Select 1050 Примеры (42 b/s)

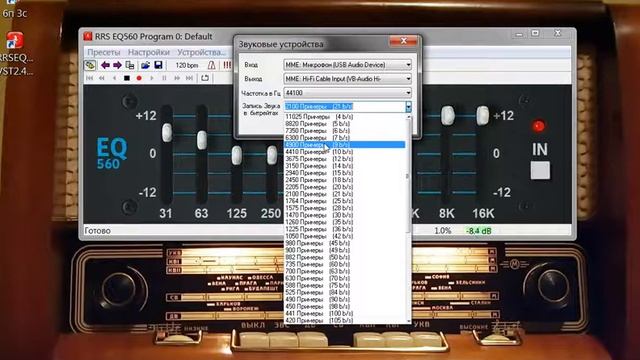(x=344, y=236)
